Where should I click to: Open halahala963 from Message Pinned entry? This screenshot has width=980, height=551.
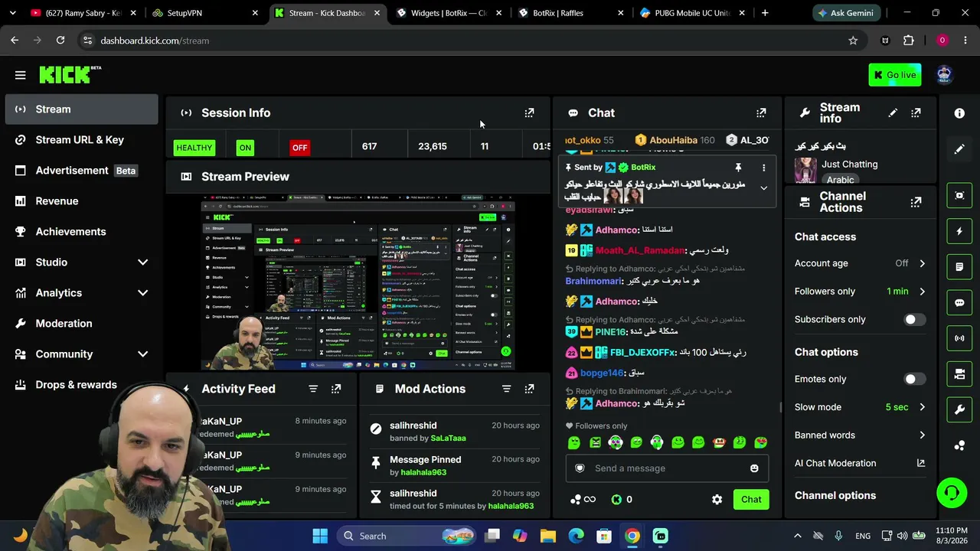(x=423, y=472)
